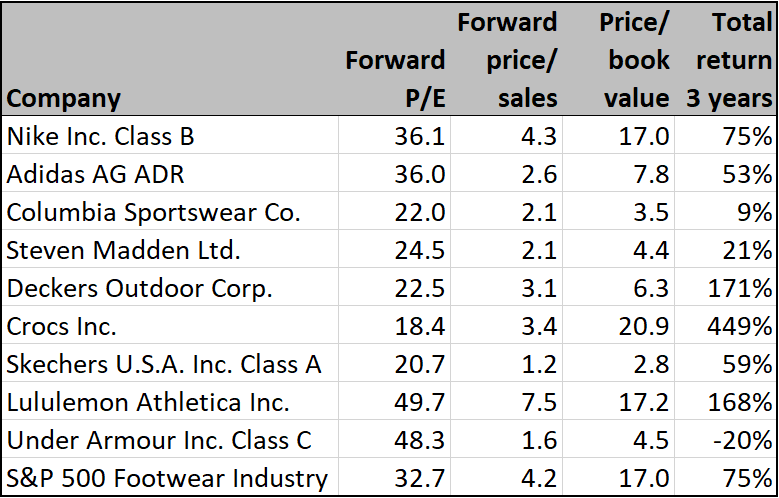The height and width of the screenshot is (498, 779).
Task: Click the Crocs Inc. company cell
Action: point(62,326)
